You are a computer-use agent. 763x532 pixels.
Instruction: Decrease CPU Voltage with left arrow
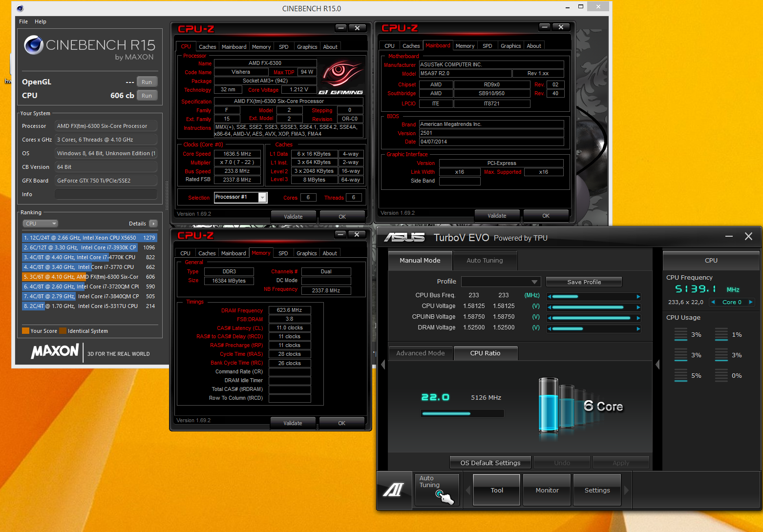click(550, 307)
